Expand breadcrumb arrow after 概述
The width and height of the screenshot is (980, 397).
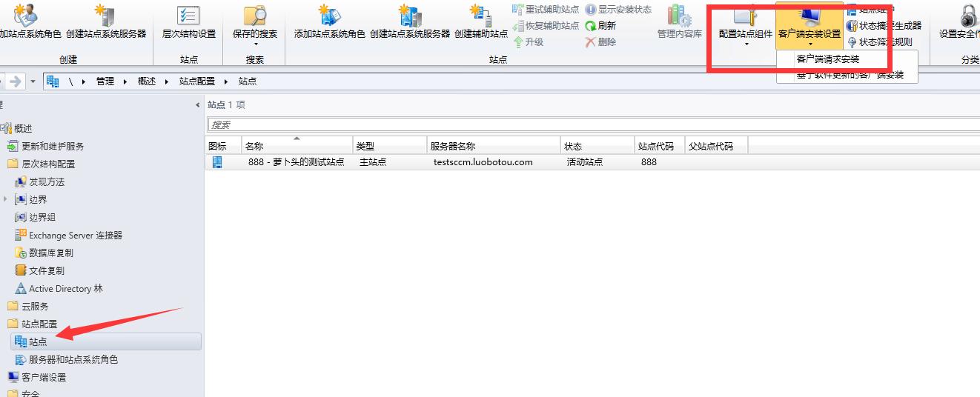167,81
